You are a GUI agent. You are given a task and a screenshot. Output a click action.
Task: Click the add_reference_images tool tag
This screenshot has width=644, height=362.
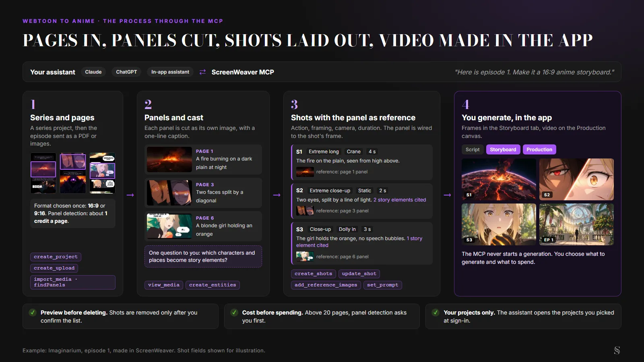326,285
